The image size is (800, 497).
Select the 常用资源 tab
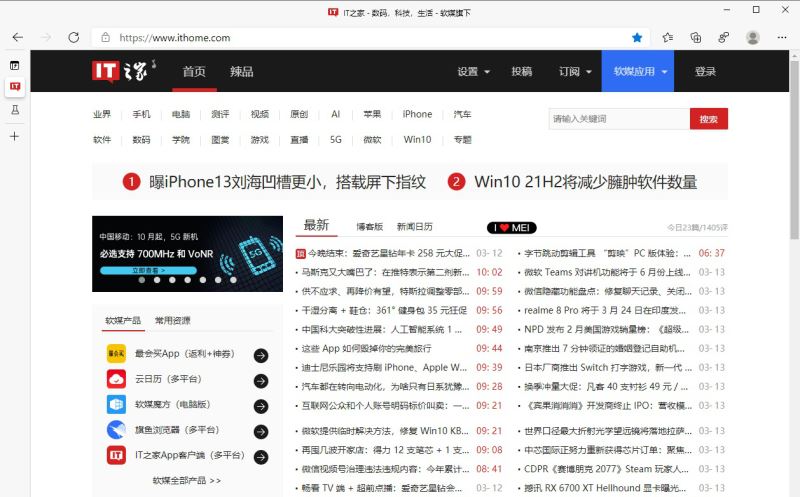(x=172, y=320)
